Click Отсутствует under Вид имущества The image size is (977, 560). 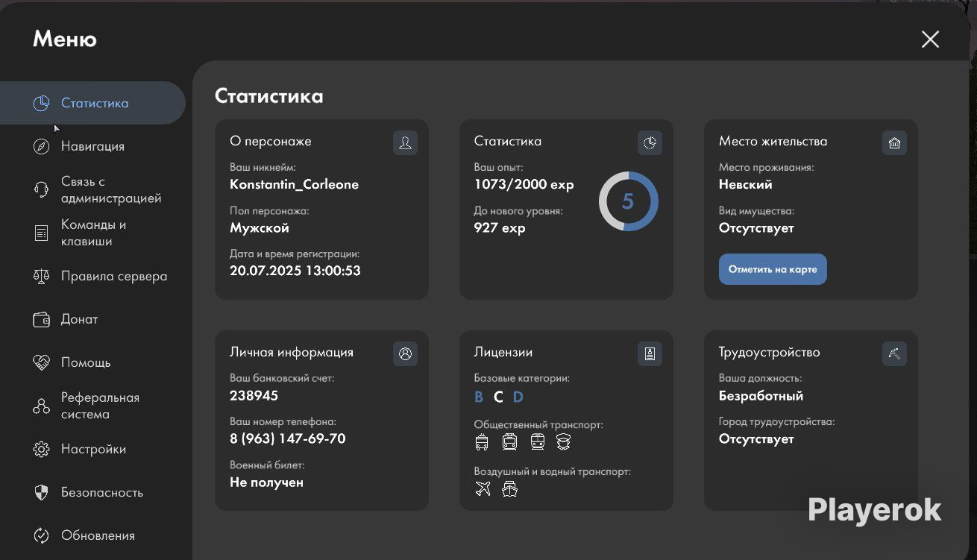(x=756, y=227)
